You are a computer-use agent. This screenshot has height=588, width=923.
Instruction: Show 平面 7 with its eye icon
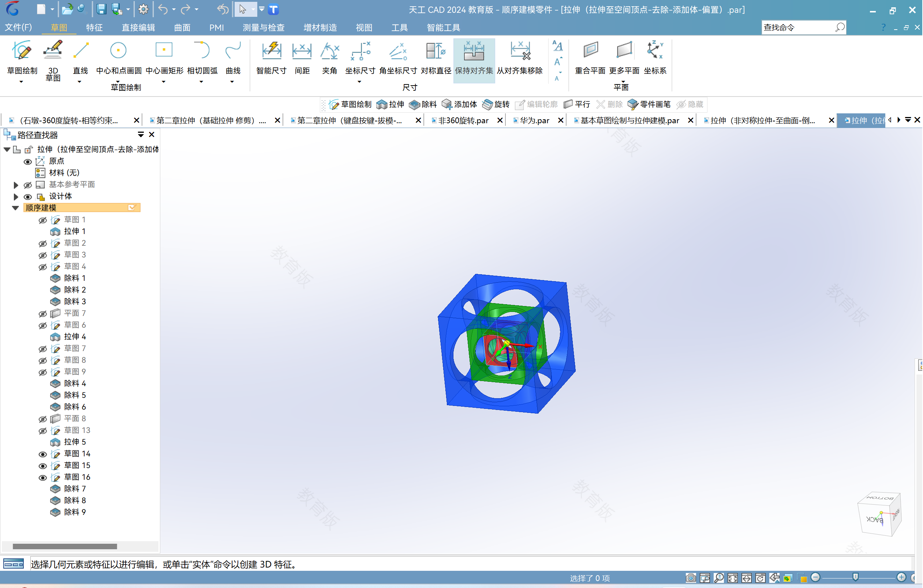pos(42,314)
